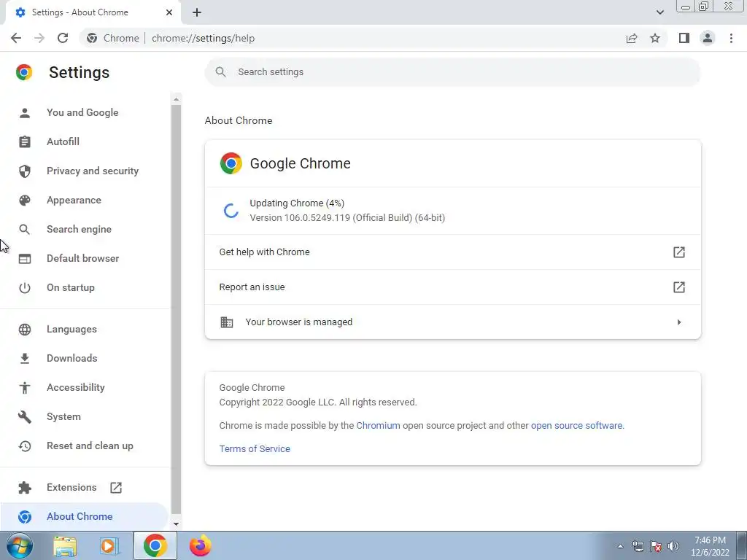Screen dimensions: 747x560
Task: Open Reset and clean up
Action: [90, 446]
